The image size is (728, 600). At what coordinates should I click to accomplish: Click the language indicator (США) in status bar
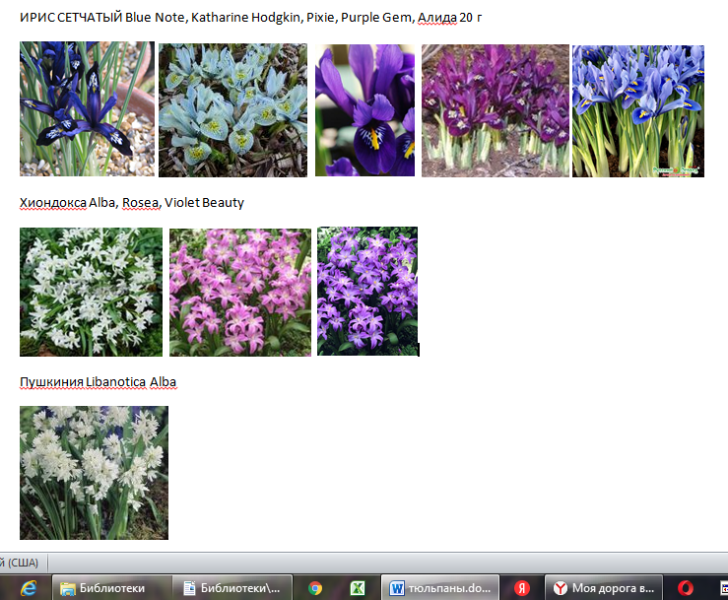coord(18,563)
